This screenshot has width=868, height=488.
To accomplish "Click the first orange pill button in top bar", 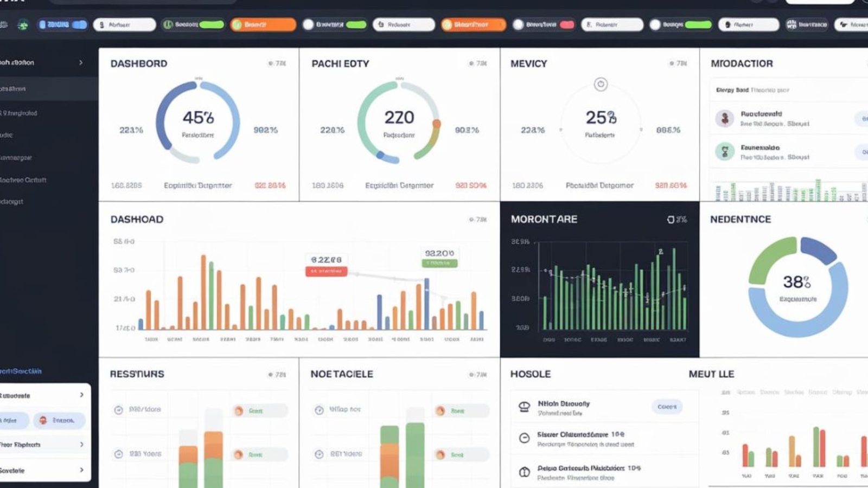I will click(263, 24).
